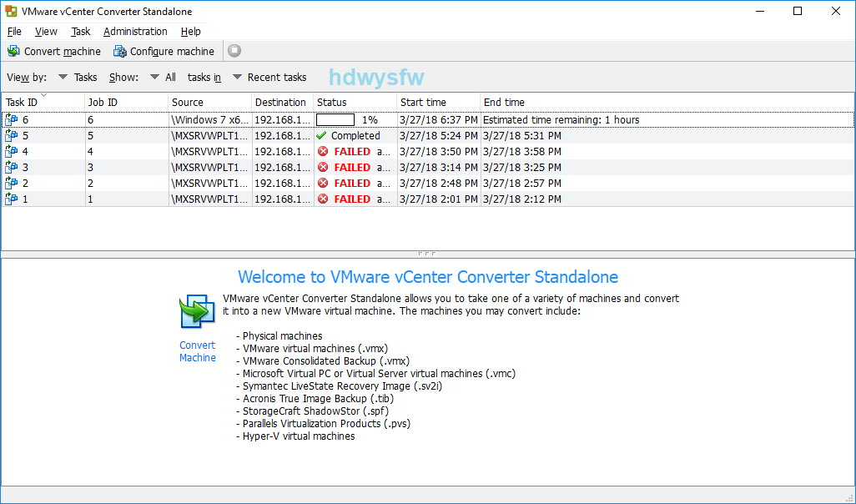
Task: Click red failed icon in task 1 row
Action: (x=323, y=199)
